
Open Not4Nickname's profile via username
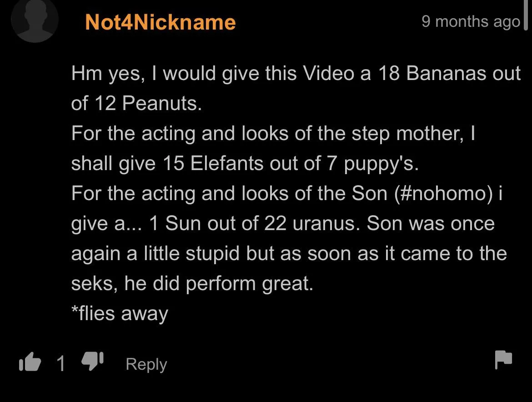pos(160,22)
